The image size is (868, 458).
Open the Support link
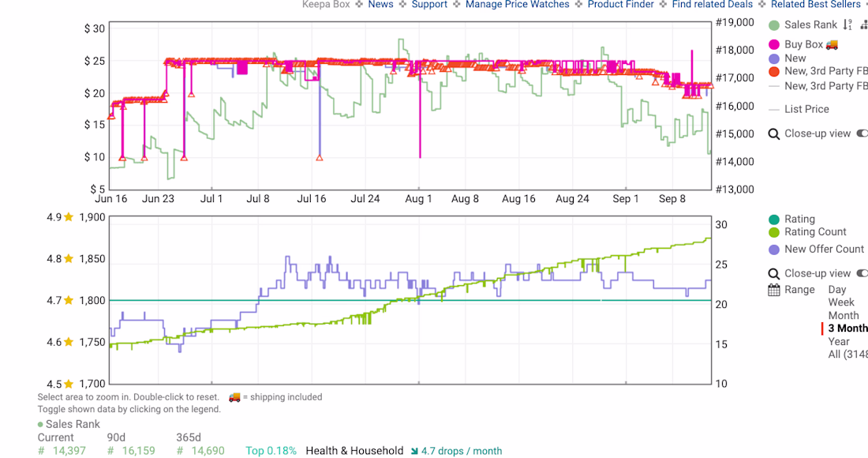click(x=429, y=5)
